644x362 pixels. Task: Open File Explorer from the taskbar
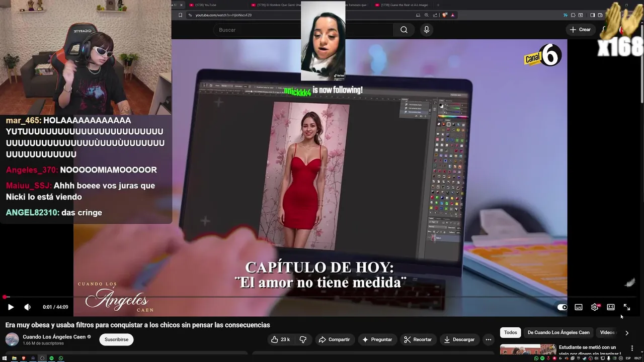point(14,358)
